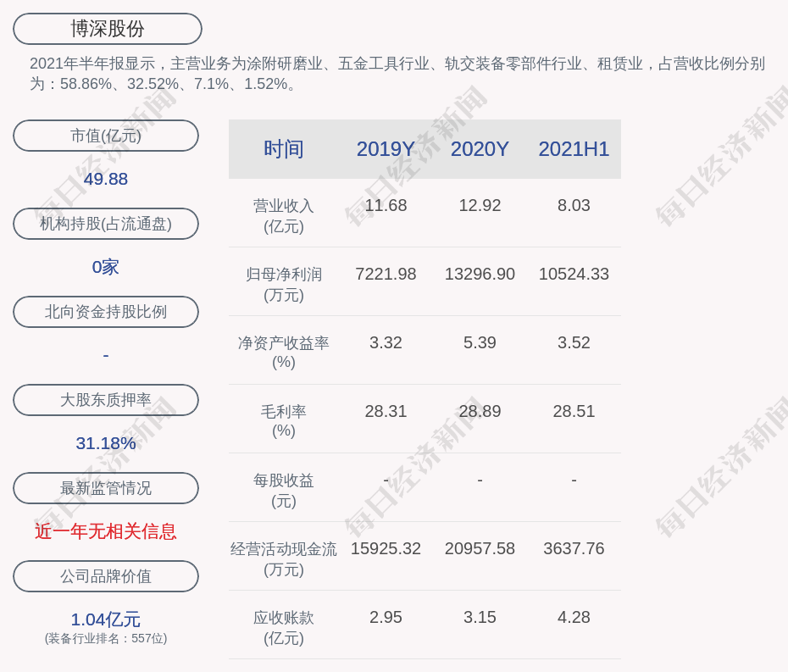This screenshot has width=788, height=672.
Task: Click the 49.88 market value figure
Action: point(106,179)
